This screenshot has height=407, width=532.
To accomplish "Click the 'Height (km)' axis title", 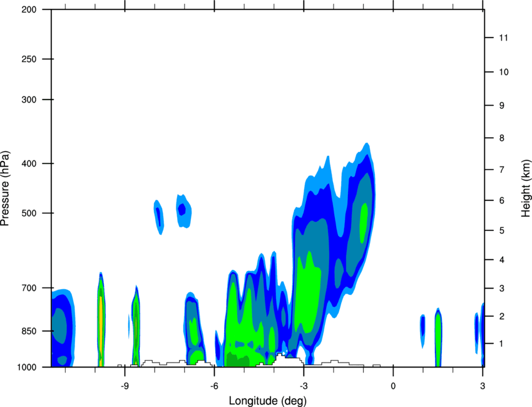I will [526, 188].
